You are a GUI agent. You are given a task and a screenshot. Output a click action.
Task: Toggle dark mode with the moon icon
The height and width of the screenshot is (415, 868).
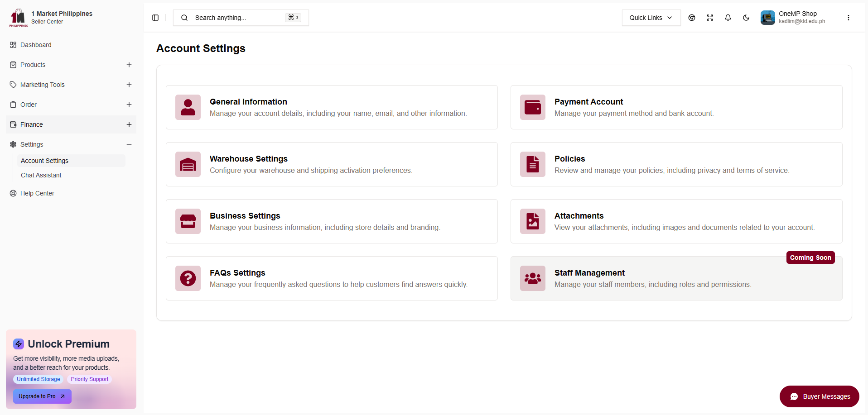click(x=746, y=18)
